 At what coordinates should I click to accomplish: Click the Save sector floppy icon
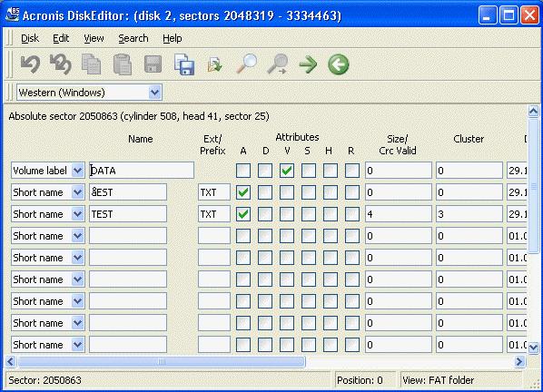153,64
